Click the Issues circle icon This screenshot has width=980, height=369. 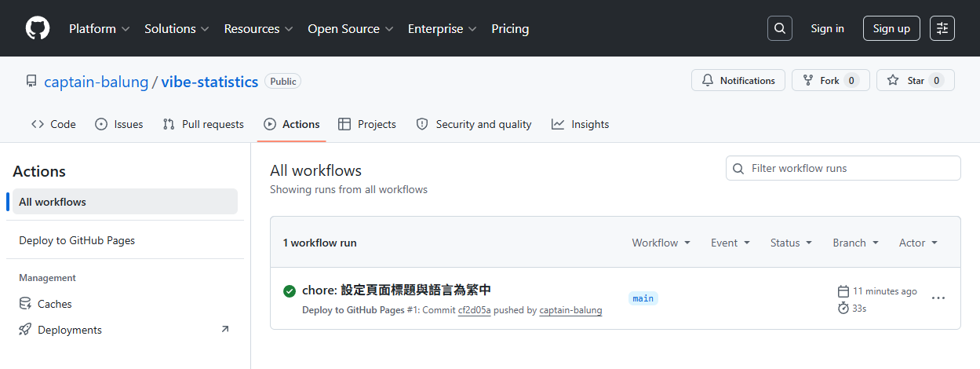click(101, 124)
